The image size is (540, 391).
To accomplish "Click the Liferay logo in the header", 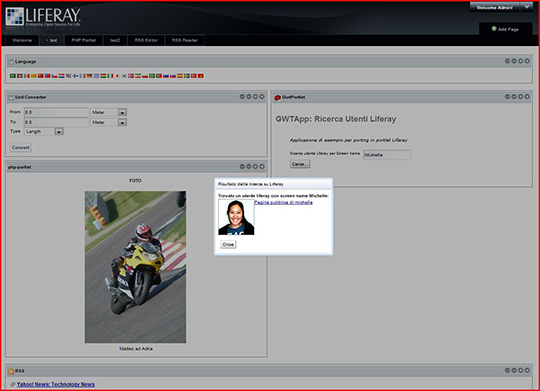I will [x=43, y=17].
